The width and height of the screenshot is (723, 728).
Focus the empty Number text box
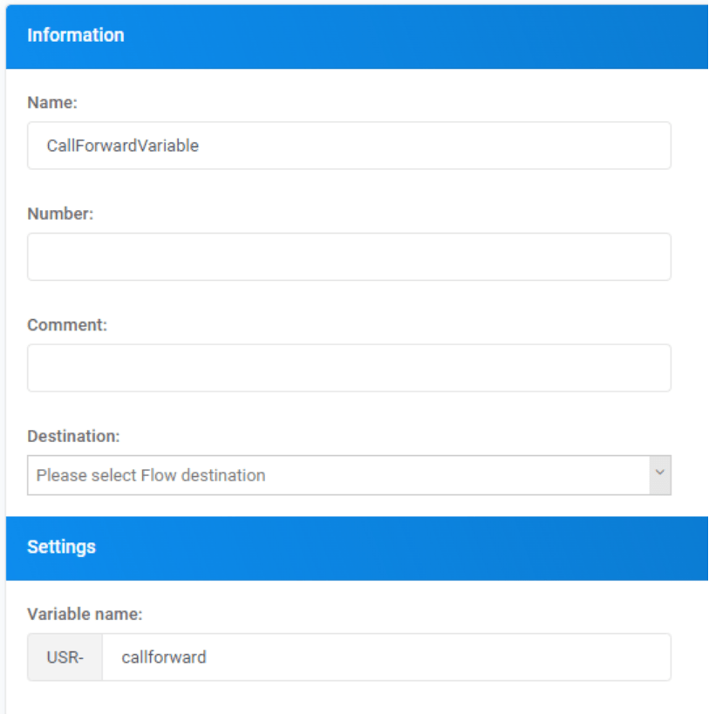pos(349,256)
